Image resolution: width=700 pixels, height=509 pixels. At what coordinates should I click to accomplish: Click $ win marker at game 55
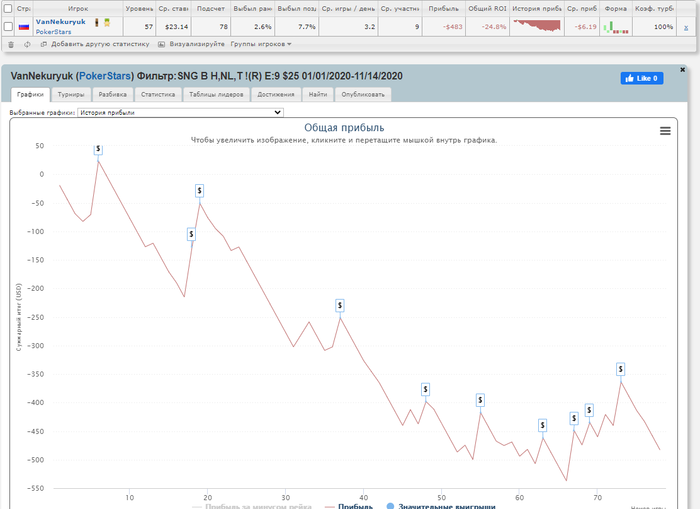pyautogui.click(x=480, y=400)
